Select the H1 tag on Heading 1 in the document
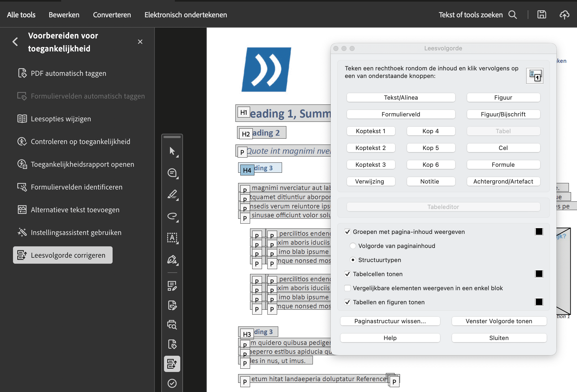Screen dimensions: 577x392 243,112
